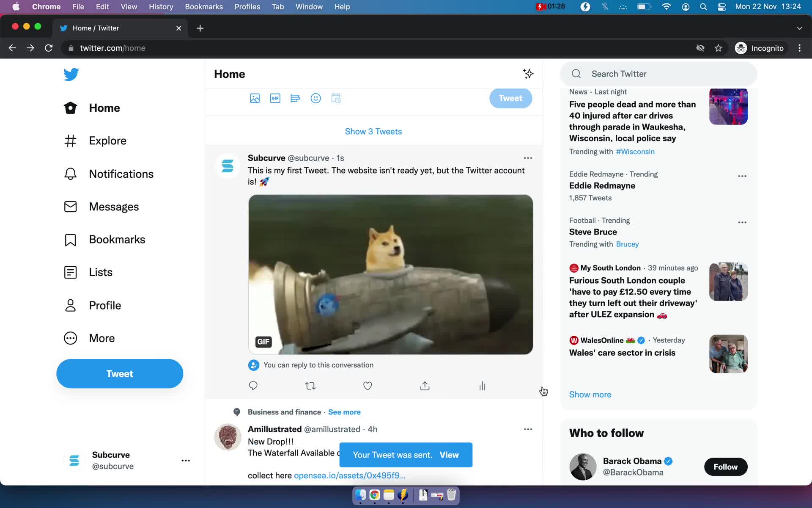View analytics for the Subcurve tweet
This screenshot has height=508, width=812.
(482, 386)
